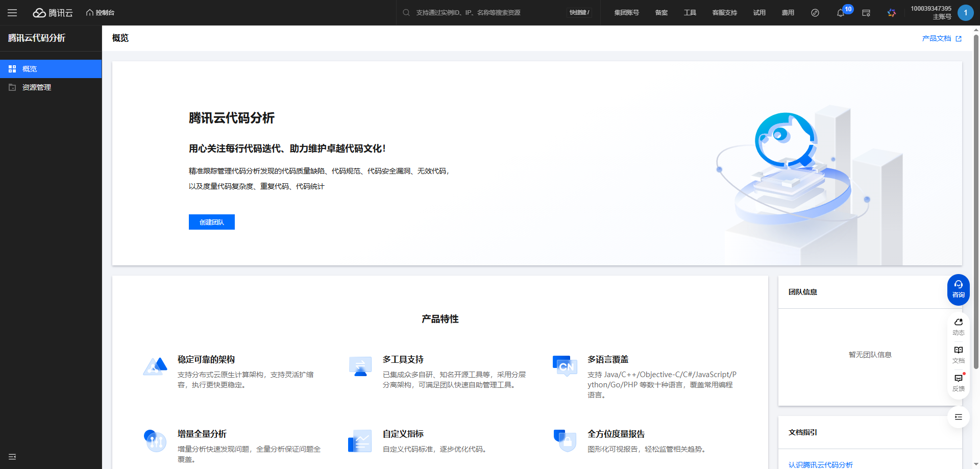Viewport: 980px width, 469px height.
Task: Click 增量全量分析 feature icon
Action: point(155,441)
